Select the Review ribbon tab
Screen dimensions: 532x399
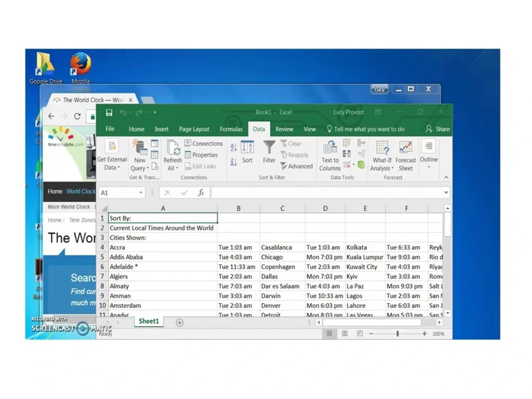pyautogui.click(x=284, y=129)
